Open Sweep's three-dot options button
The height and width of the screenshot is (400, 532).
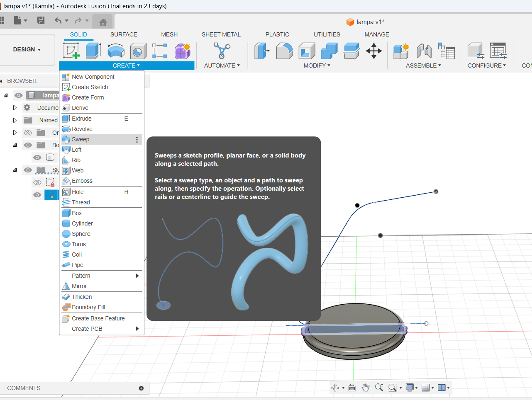coord(137,140)
